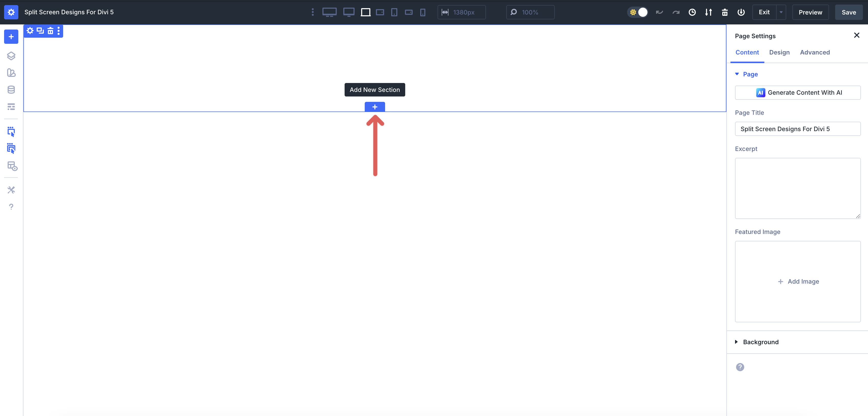The width and height of the screenshot is (868, 416).
Task: Toggle the light/dark interface mode switch
Action: coord(638,12)
